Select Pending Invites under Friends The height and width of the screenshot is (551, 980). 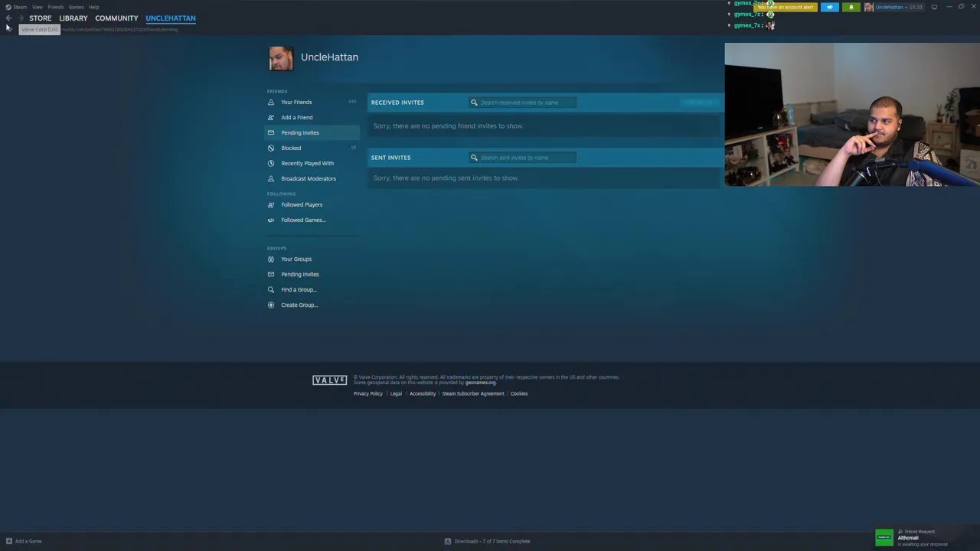click(300, 132)
